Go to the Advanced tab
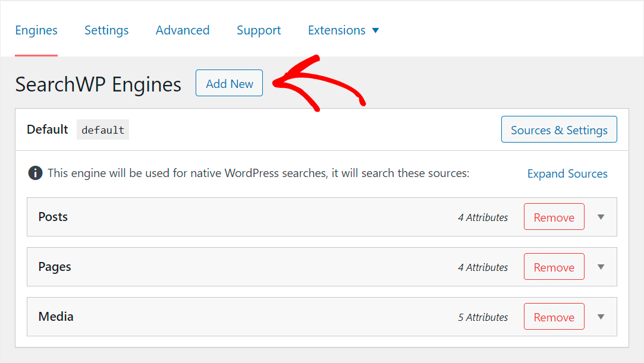 pyautogui.click(x=183, y=30)
